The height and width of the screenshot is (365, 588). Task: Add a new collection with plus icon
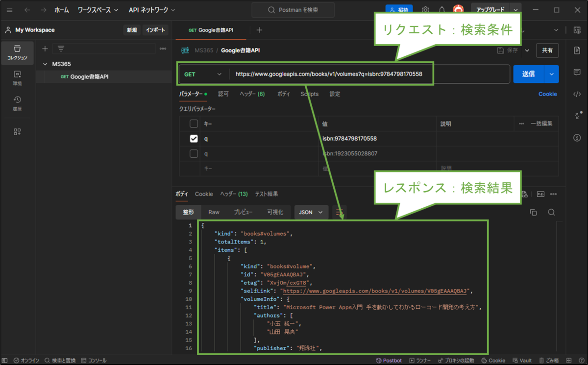(x=45, y=49)
